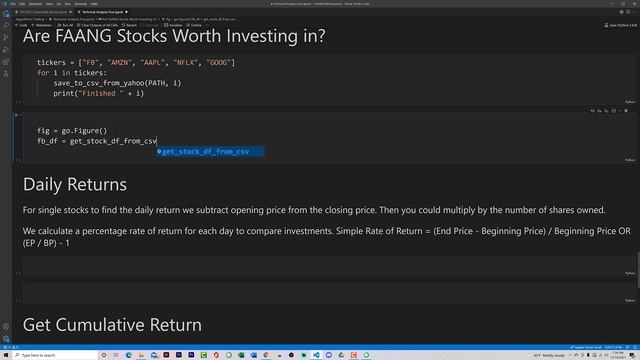Click Run All in the notebook toolbar
Viewport: 640px width, 360px height.
(x=65, y=25)
